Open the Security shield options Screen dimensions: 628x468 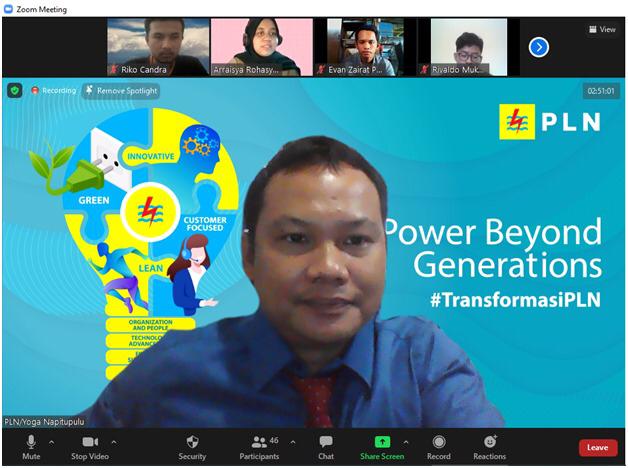pyautogui.click(x=192, y=442)
